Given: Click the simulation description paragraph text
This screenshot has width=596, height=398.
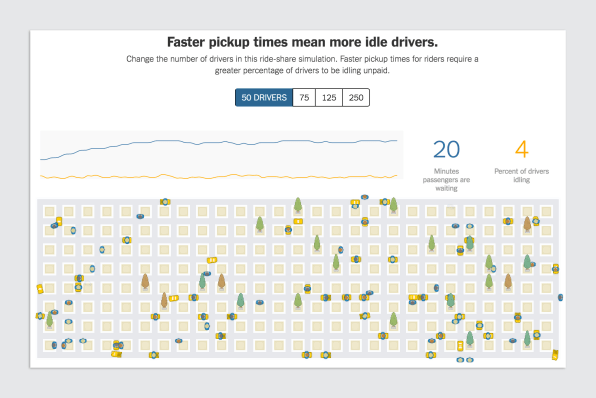Looking at the screenshot, I should (x=302, y=65).
